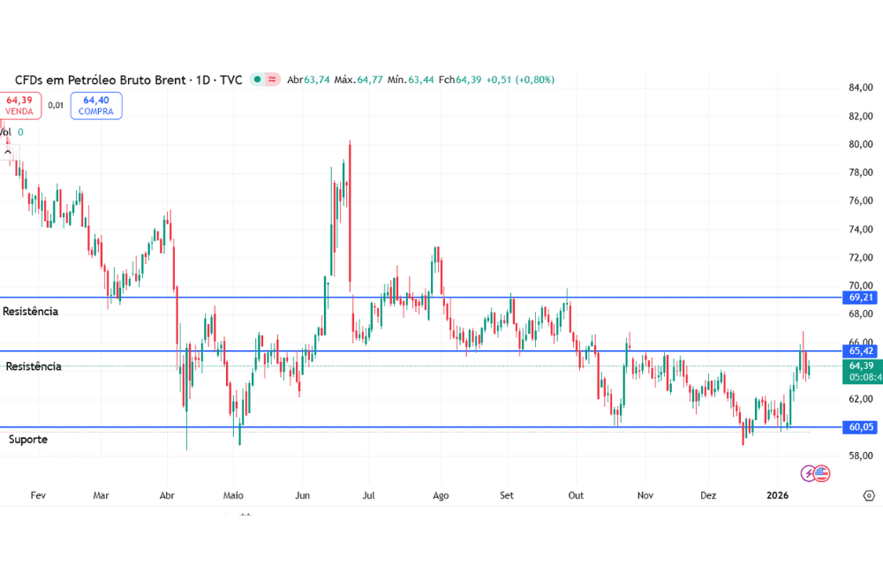Click the 2026 marker on time axis
Image resolution: width=883 pixels, height=588 pixels.
coord(777,495)
